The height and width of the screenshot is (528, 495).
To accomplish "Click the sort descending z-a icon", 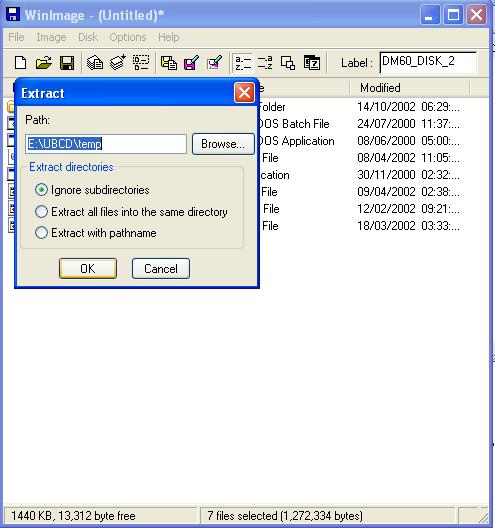I will (x=265, y=63).
